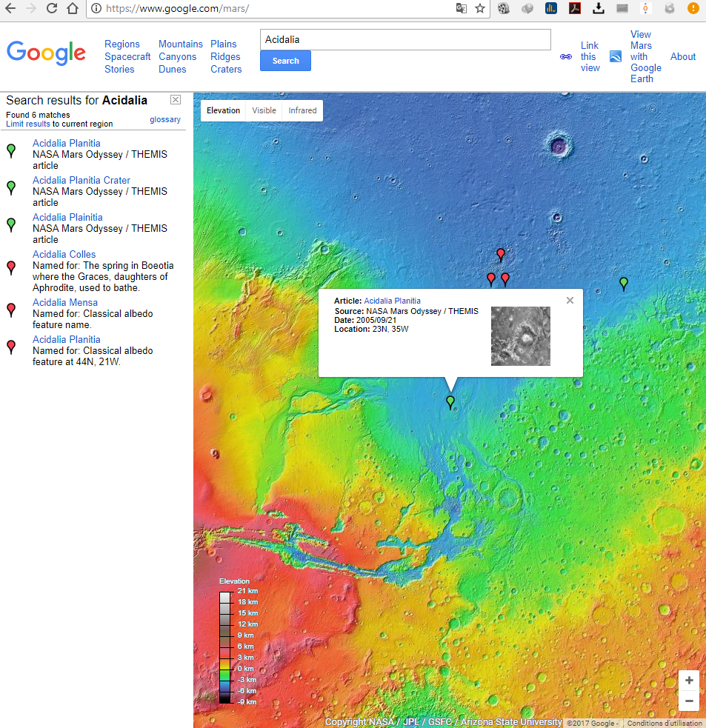706x728 pixels.
Task: Select the Elevation map layer
Action: (223, 110)
